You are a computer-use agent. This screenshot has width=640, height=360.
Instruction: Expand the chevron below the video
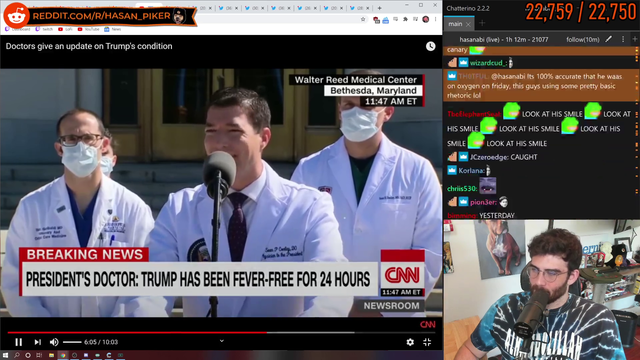point(222,341)
